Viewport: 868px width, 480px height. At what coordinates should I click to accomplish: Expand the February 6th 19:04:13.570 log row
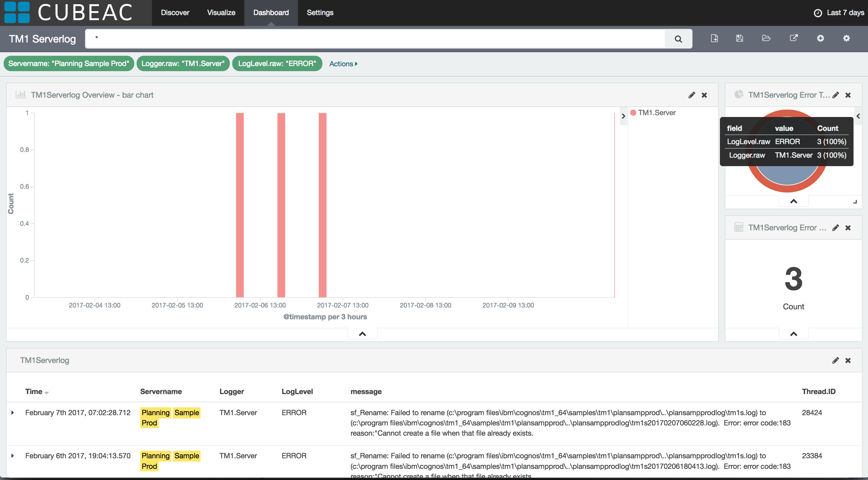click(x=12, y=455)
